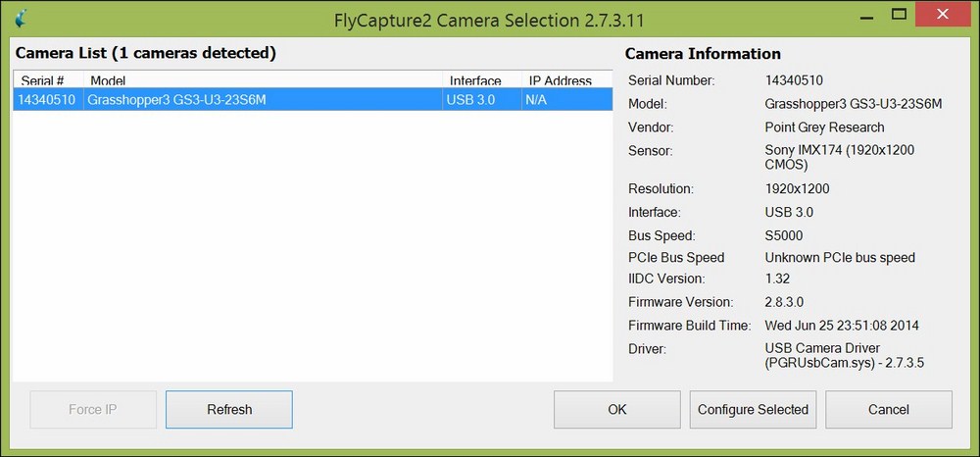Click the OK button

[616, 410]
